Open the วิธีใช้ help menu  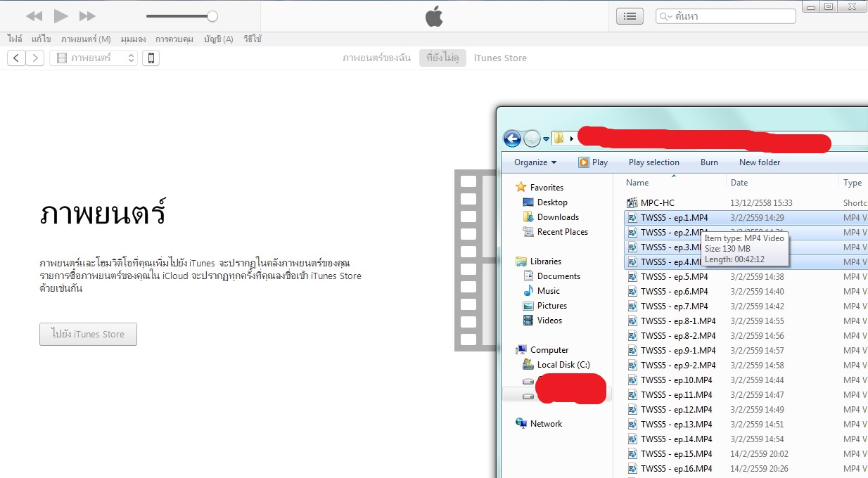coord(253,39)
